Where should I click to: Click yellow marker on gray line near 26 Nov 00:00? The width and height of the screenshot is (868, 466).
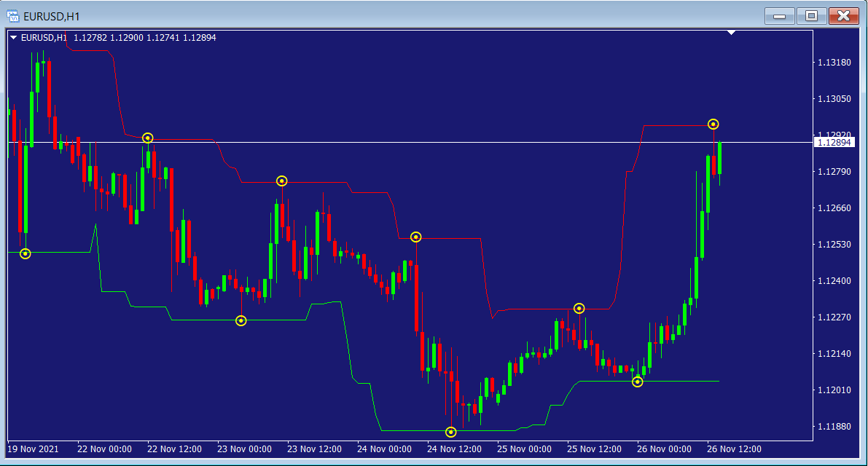tap(638, 382)
